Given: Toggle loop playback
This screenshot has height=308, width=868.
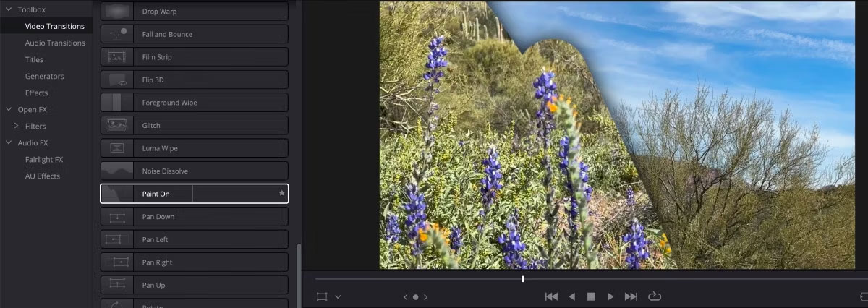Looking at the screenshot, I should pyautogui.click(x=655, y=296).
